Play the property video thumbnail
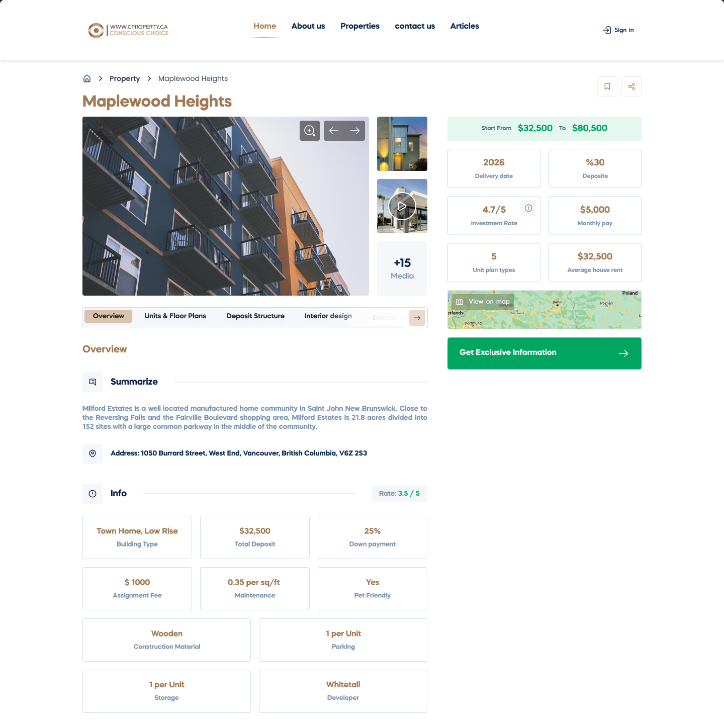The image size is (724, 728). 402,206
